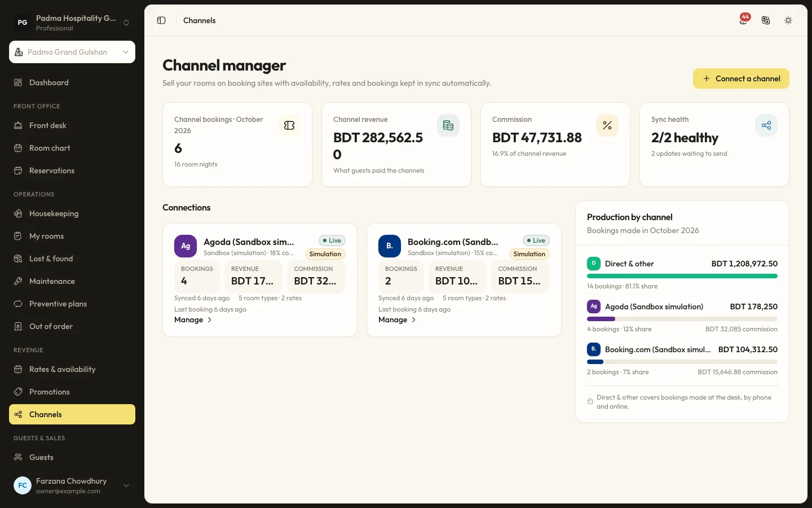This screenshot has height=508, width=812.
Task: Click the Commission percent icon
Action: pyautogui.click(x=607, y=125)
